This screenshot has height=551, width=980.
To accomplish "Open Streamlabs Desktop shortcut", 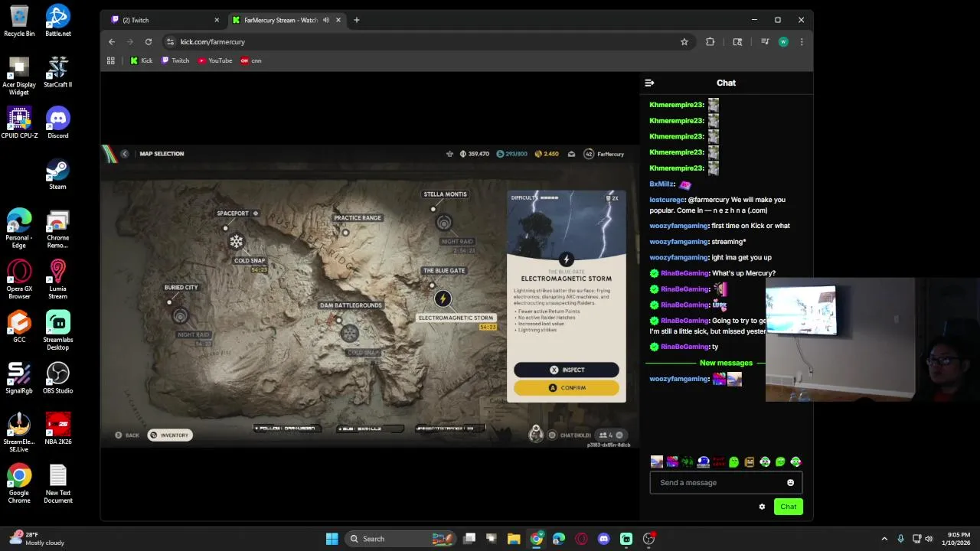I will pyautogui.click(x=58, y=331).
